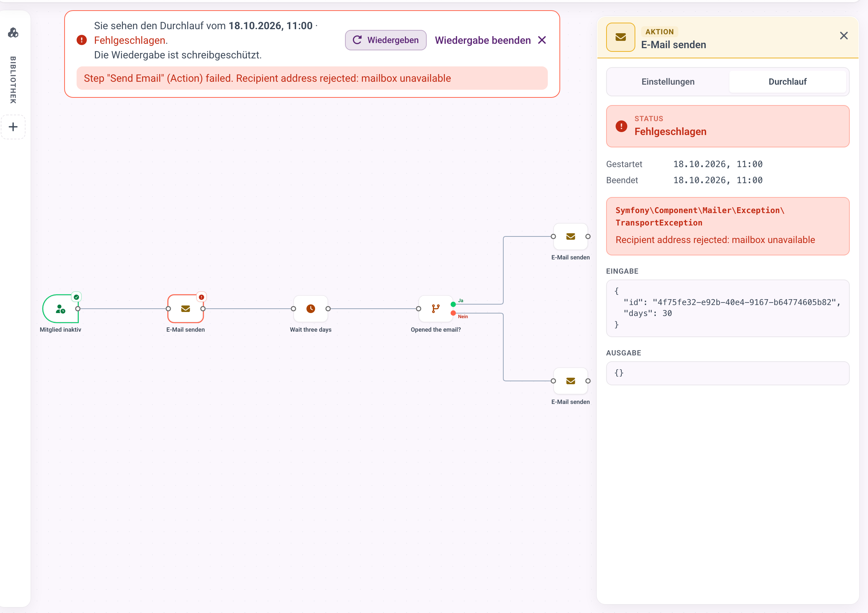
Task: Click the output port of Wait three days
Action: click(328, 309)
